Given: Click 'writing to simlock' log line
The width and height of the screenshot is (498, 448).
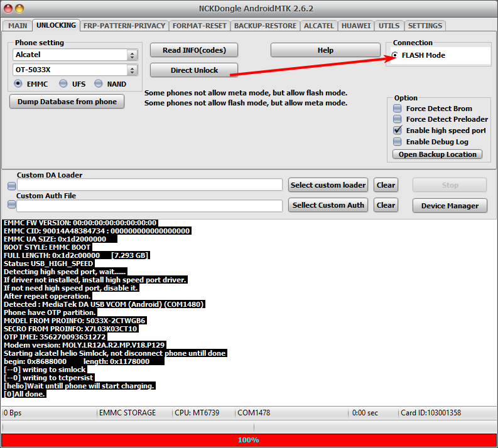Looking at the screenshot, I should (45, 370).
